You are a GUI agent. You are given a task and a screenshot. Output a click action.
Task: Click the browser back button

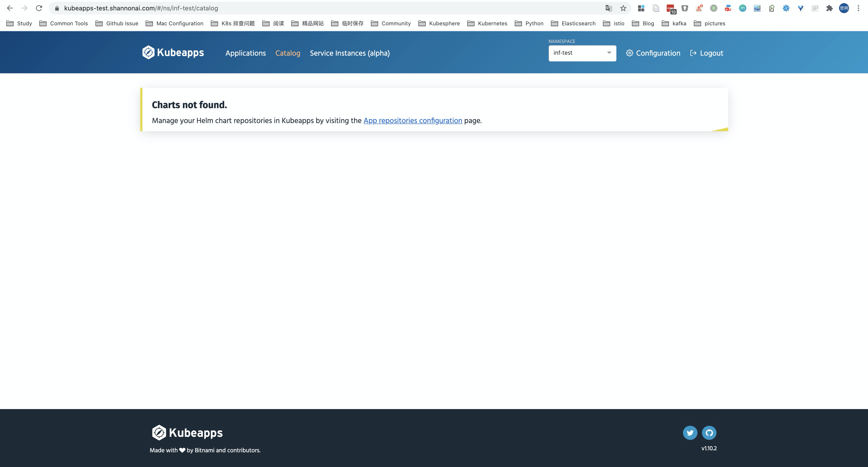(10, 8)
